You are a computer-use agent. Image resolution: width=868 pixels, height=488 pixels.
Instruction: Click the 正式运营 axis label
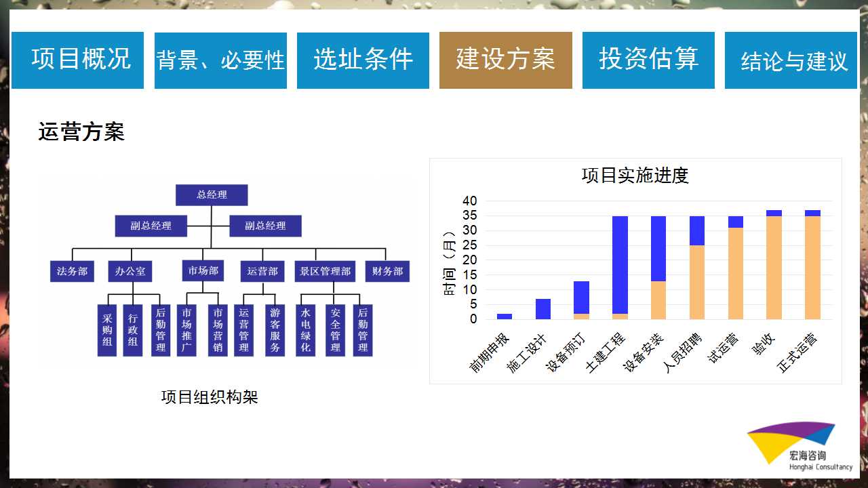797,353
